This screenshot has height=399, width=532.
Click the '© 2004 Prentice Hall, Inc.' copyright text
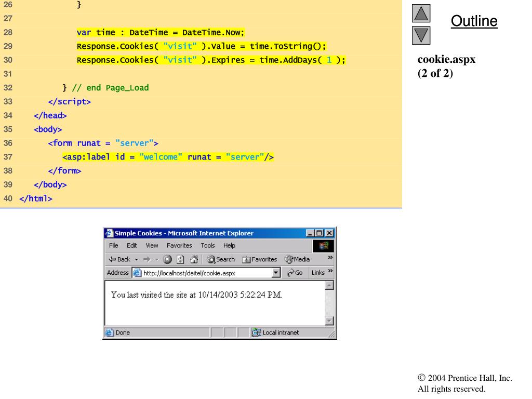pyautogui.click(x=465, y=378)
